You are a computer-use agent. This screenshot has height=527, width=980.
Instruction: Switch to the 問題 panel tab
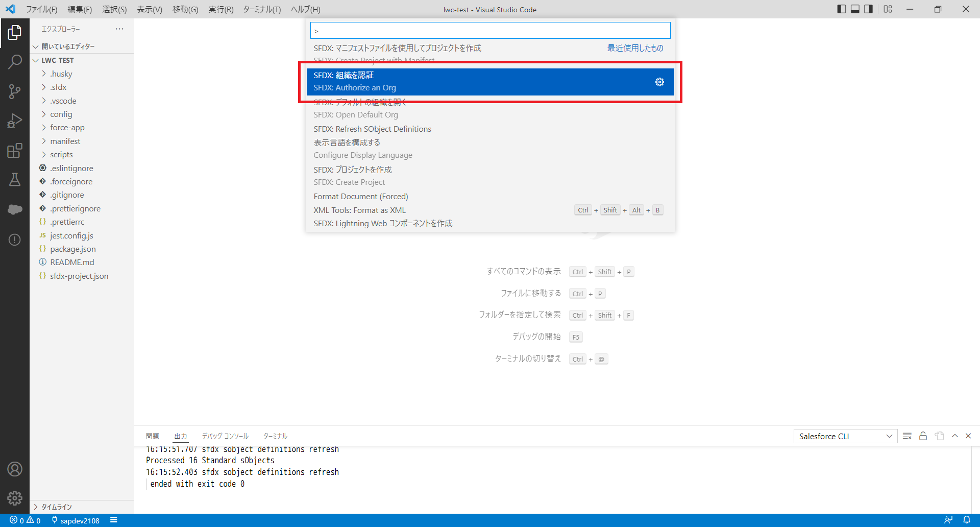(x=152, y=436)
